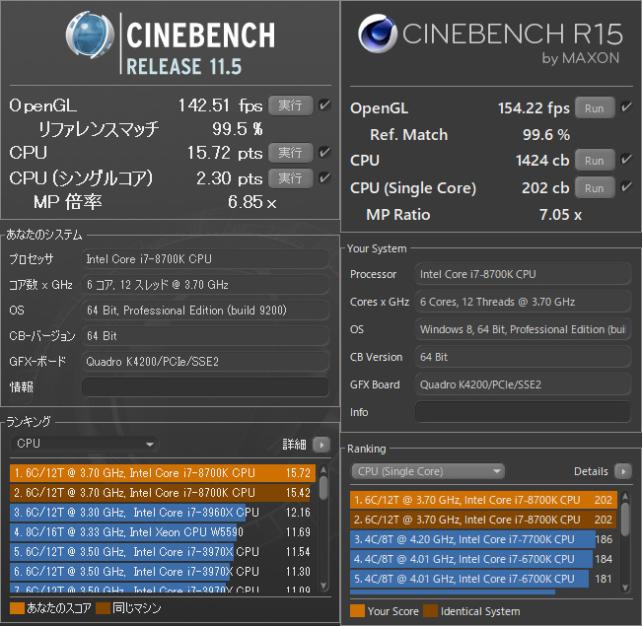Toggle the OpenGL checkbox in Cinebench 11.5
Screen dimensions: 642x626
[x=325, y=105]
